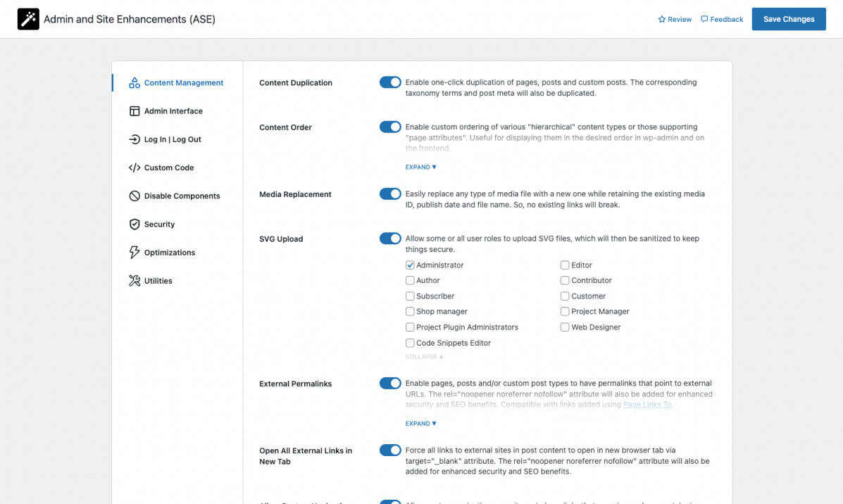Viewport: 843px width, 504px height.
Task: Open the Page Links To link
Action: (x=647, y=404)
